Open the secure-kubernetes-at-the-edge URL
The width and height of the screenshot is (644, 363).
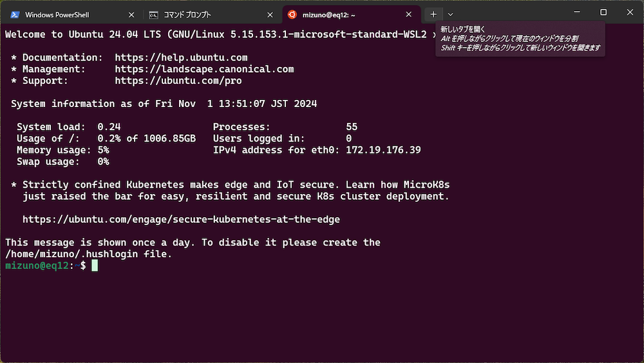181,219
